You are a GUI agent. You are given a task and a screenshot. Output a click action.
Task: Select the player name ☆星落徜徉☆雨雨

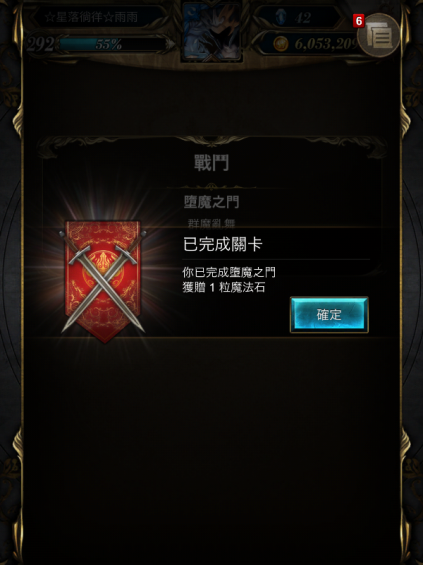[x=92, y=17]
